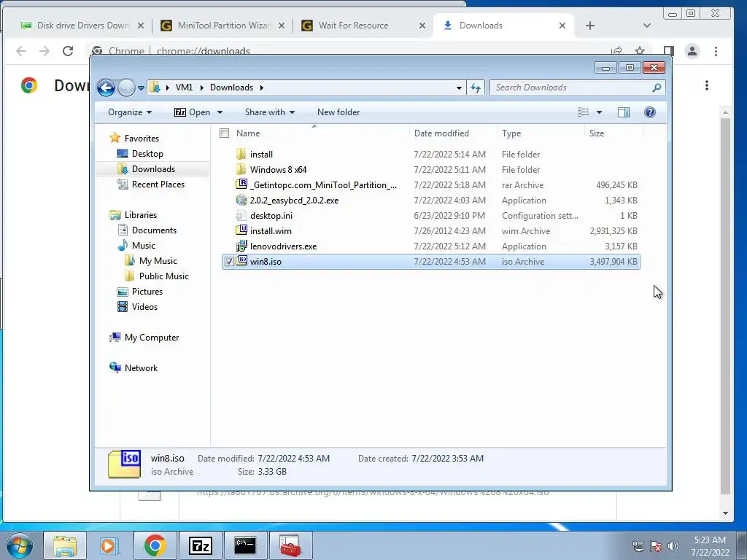Select the Windows 8 x64 folder icon

pos(241,169)
